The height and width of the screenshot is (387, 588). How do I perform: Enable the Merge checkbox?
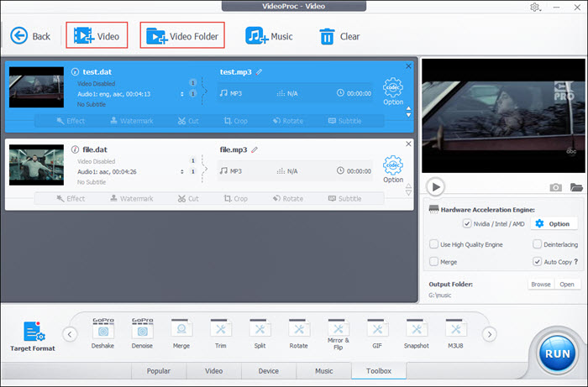point(434,261)
